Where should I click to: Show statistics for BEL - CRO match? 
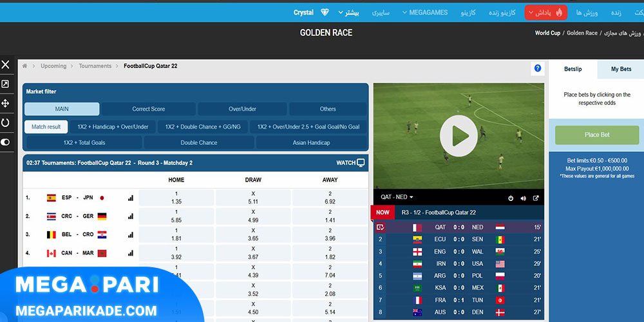pyautogui.click(x=131, y=234)
